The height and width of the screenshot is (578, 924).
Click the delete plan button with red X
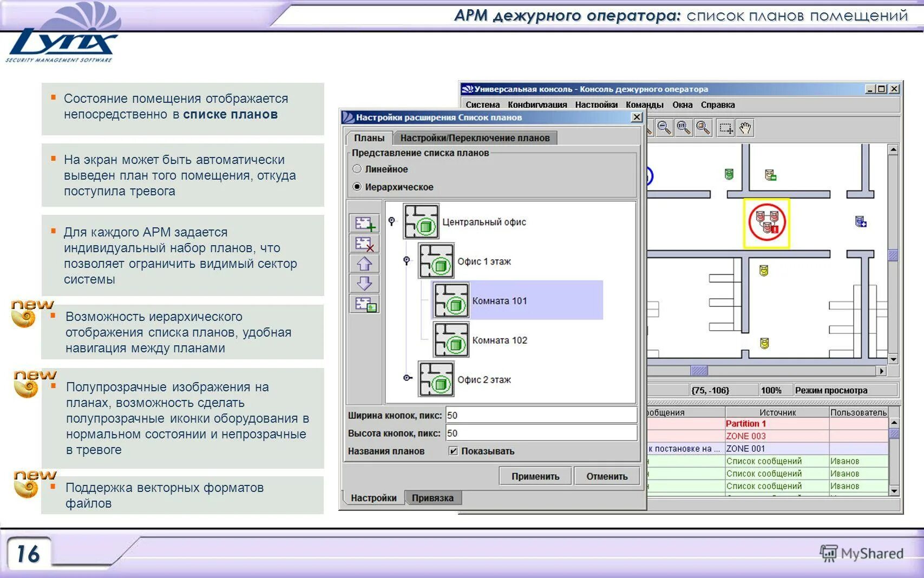364,244
